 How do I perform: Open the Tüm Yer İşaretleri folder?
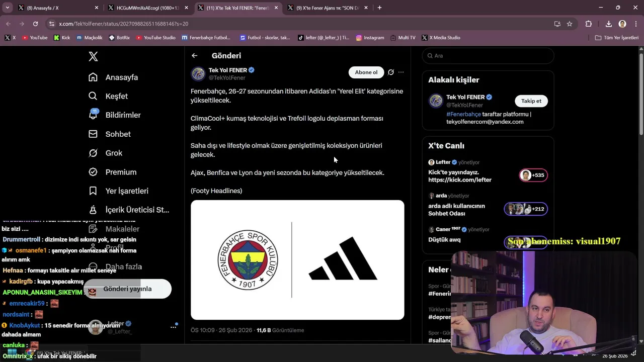tap(617, 38)
